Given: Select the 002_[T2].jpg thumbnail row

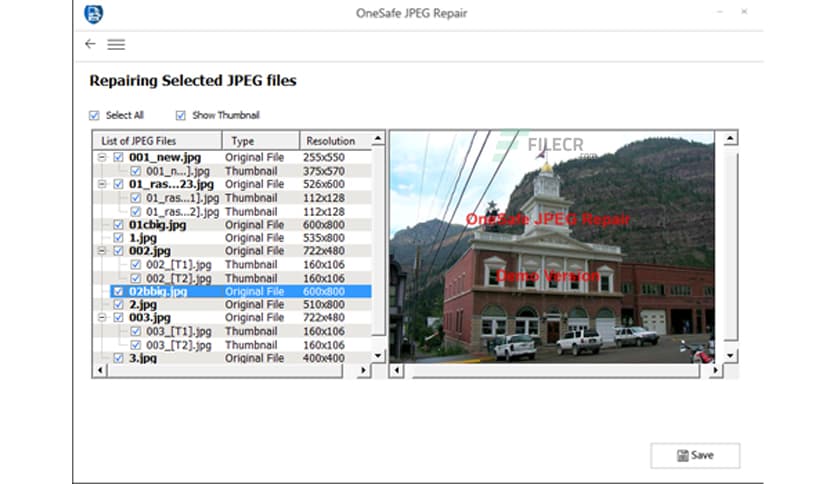Looking at the screenshot, I should 232,278.
